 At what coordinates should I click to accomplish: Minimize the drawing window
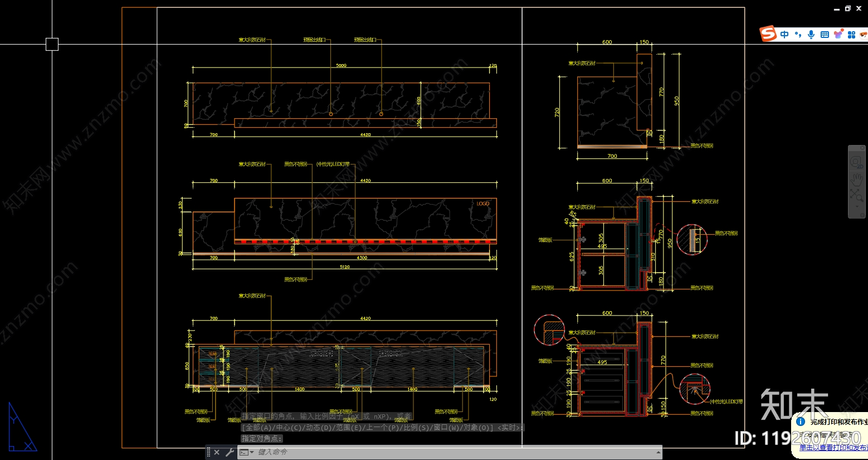pyautogui.click(x=837, y=9)
